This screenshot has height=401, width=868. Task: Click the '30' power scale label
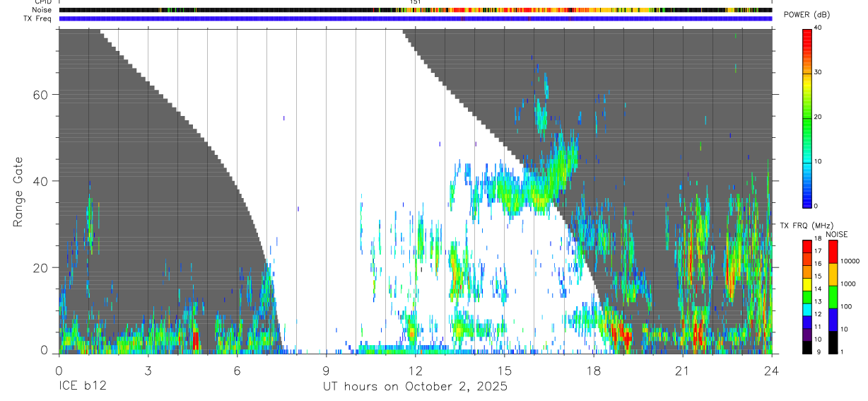tap(818, 72)
